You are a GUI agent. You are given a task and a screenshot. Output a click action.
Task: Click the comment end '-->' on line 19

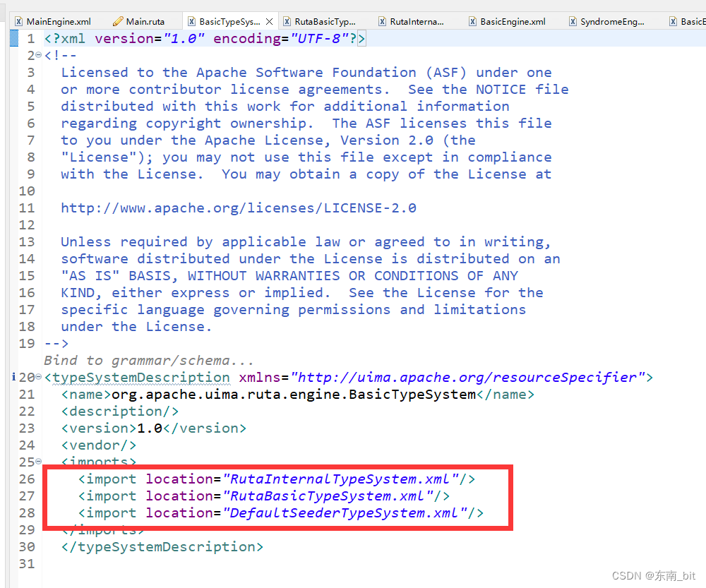[x=56, y=344]
